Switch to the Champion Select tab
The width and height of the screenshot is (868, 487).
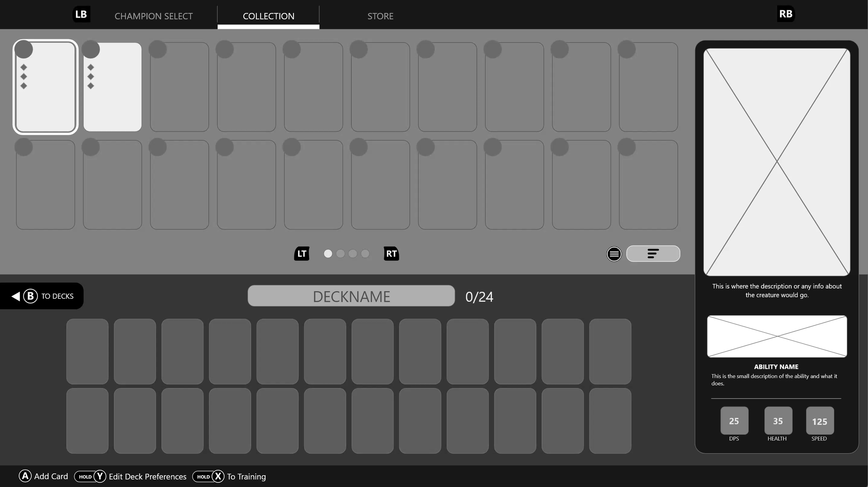point(154,16)
